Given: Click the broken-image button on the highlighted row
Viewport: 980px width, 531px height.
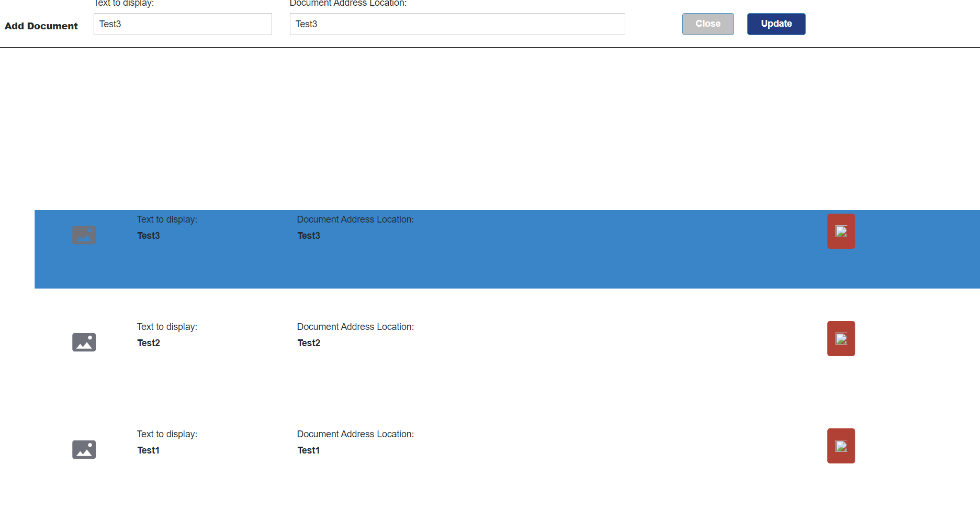Looking at the screenshot, I should coord(840,230).
